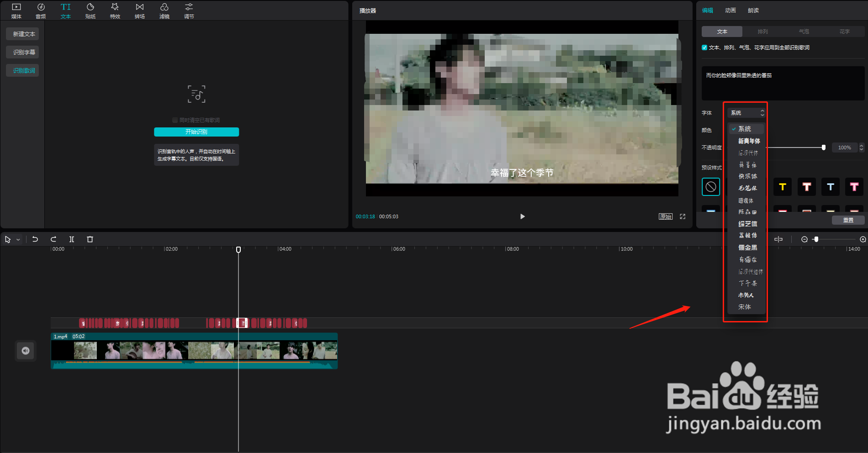Open the 转场 (Transitions) panel
The height and width of the screenshot is (453, 868).
click(x=140, y=11)
